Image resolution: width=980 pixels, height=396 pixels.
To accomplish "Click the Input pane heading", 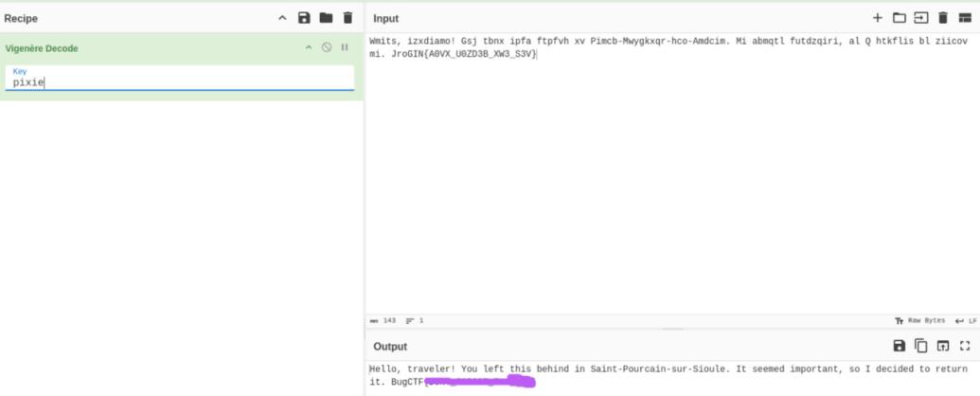I will 385,19.
